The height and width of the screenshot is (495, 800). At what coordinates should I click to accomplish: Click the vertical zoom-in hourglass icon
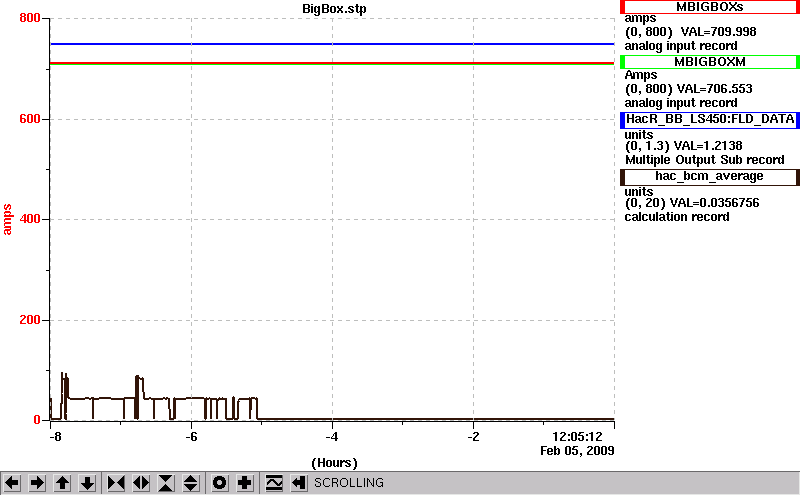(x=166, y=483)
